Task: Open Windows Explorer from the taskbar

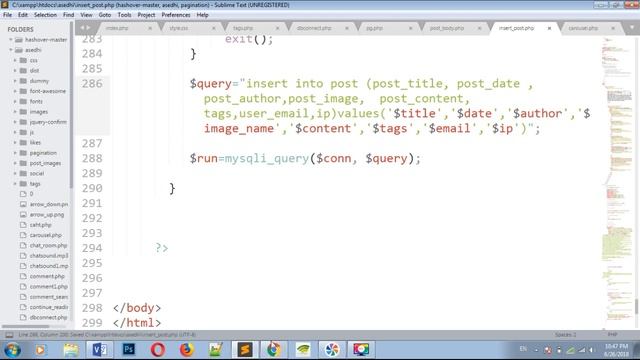Action: click(71, 350)
